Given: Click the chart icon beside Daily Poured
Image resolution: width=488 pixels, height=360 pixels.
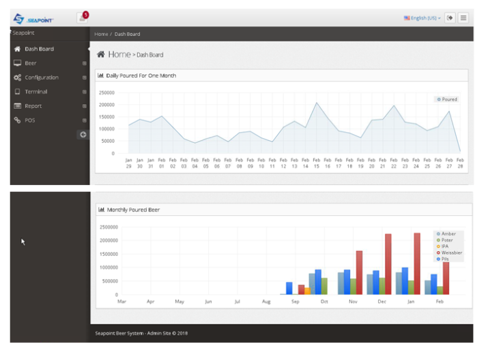Looking at the screenshot, I should (100, 76).
